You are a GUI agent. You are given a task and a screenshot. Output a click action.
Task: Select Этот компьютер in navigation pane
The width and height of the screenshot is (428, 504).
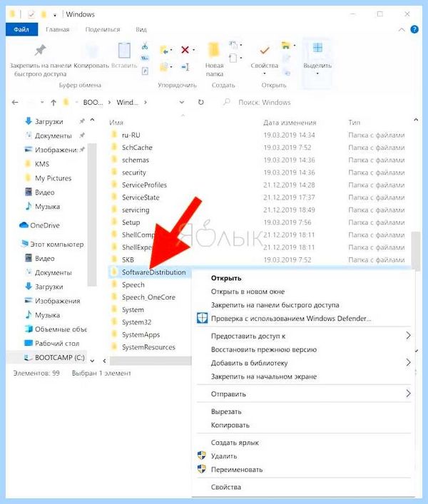point(52,245)
